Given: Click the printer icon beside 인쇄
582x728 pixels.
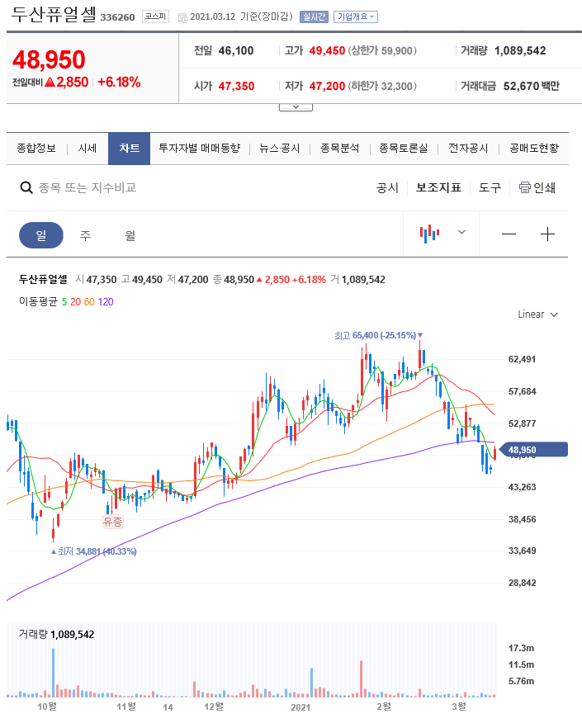Looking at the screenshot, I should [525, 187].
